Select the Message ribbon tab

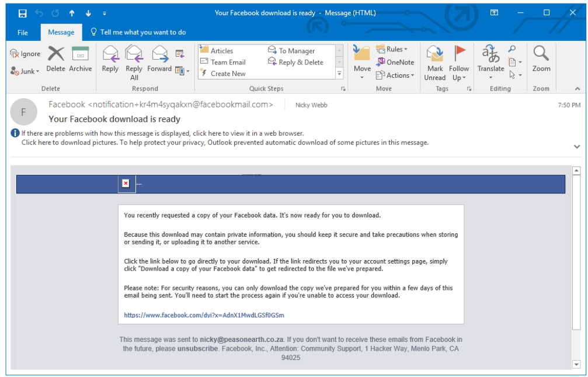(61, 32)
